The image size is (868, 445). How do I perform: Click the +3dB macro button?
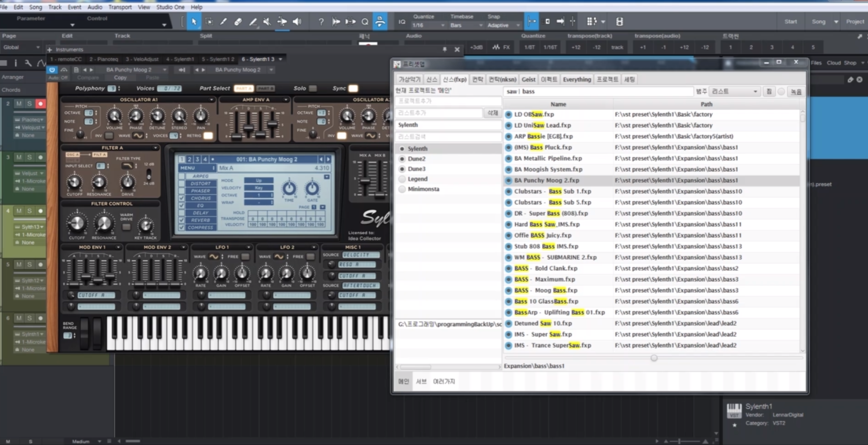click(476, 47)
